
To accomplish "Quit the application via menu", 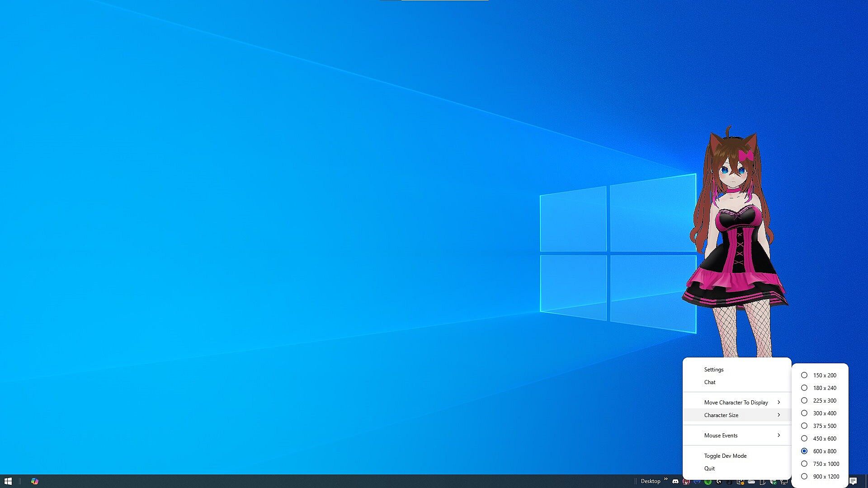I will pyautogui.click(x=709, y=469).
